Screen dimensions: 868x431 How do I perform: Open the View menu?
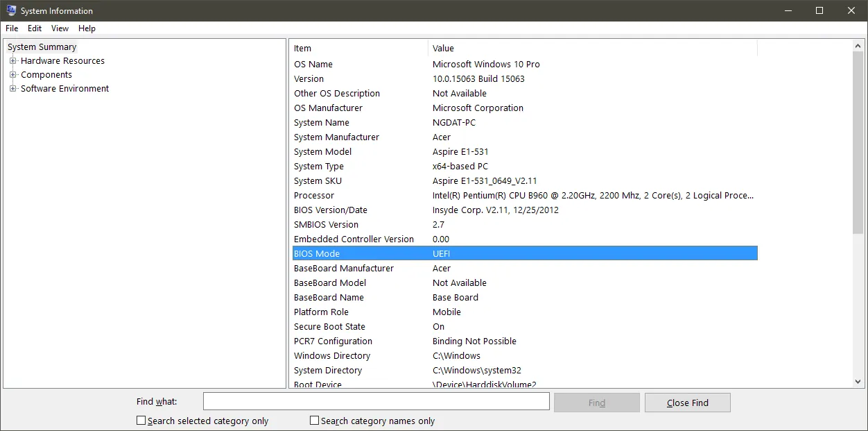(59, 28)
